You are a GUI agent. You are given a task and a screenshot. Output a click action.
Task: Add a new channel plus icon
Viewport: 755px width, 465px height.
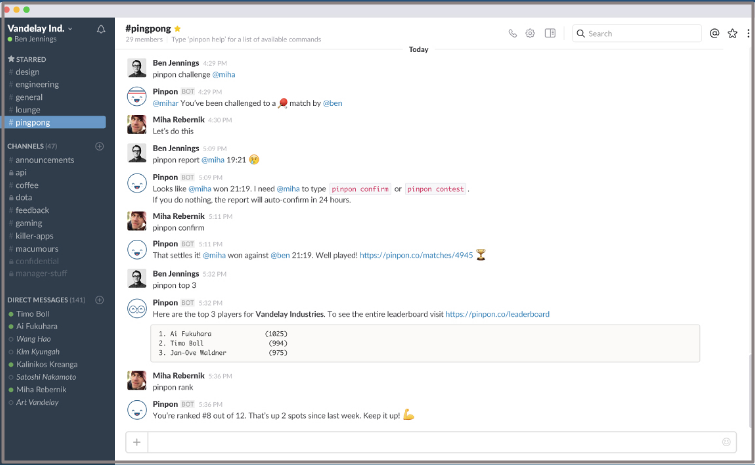[x=100, y=146]
